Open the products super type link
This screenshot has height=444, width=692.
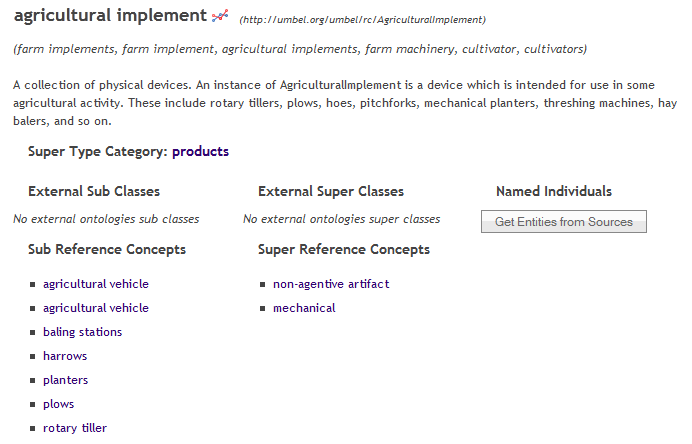200,151
